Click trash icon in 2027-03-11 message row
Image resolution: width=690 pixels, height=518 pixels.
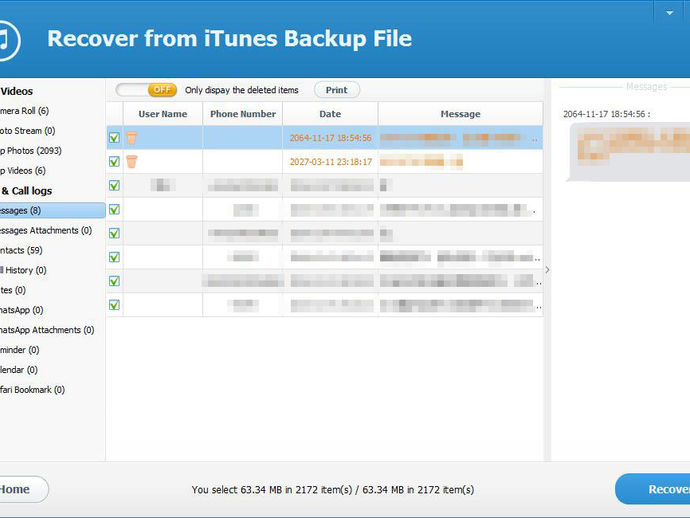pos(132,162)
